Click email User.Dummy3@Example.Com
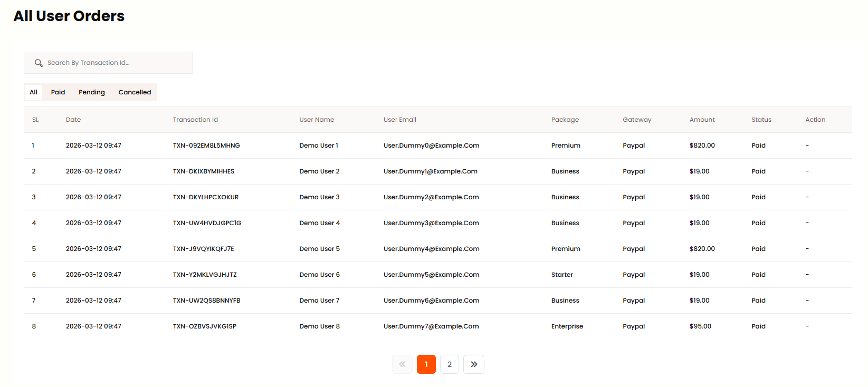868x387 pixels. (431, 223)
